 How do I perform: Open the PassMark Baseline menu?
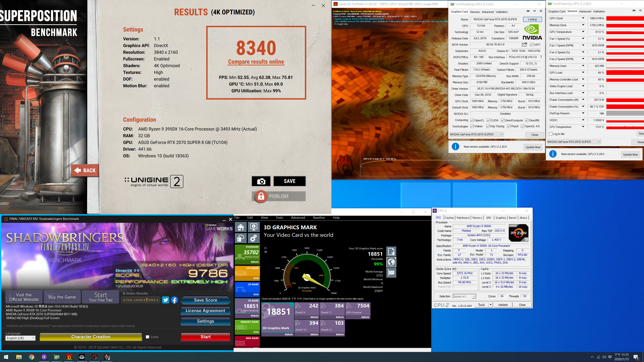[x=319, y=218]
